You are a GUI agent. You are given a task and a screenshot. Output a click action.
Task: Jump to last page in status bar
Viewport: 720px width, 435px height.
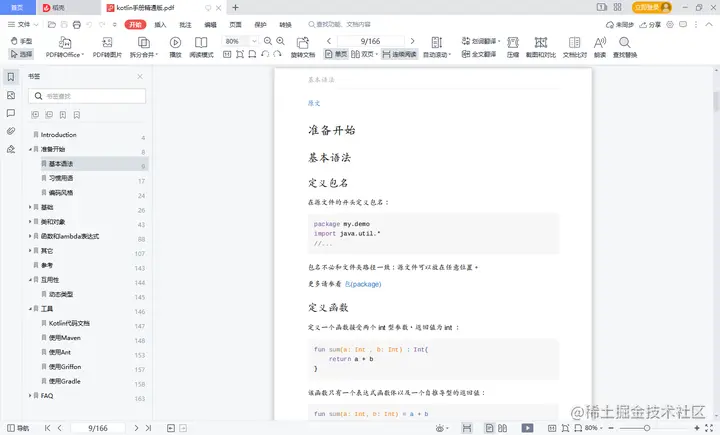tap(148, 428)
